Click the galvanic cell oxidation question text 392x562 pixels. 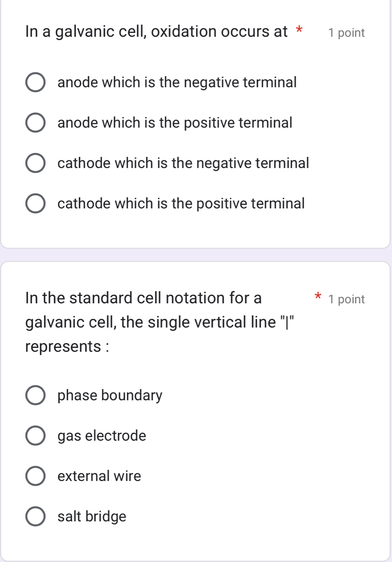click(x=156, y=31)
